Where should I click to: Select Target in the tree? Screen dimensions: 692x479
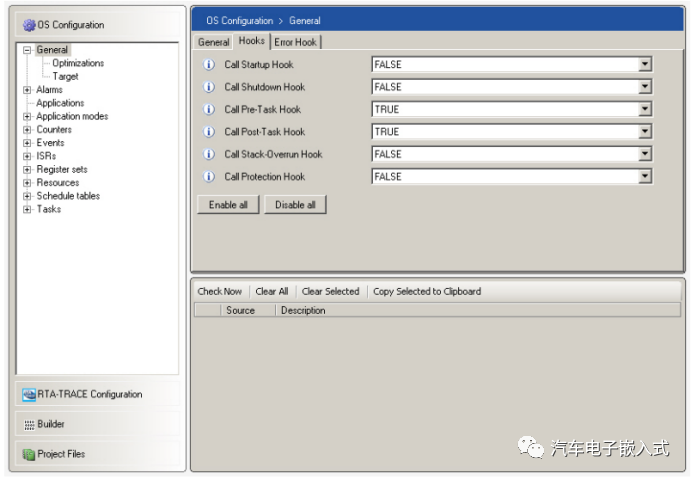(x=65, y=77)
